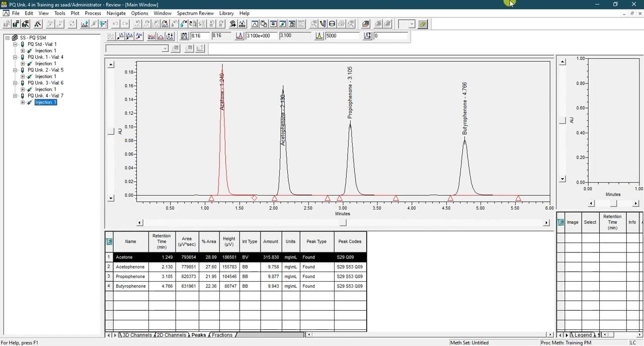Click the test-tube vial icon in the toolbar
Screen dimensions: 644x346
(x=323, y=24)
